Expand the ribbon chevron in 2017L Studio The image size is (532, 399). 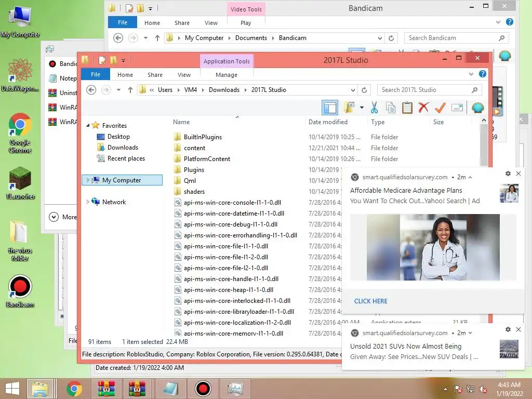[x=471, y=74]
